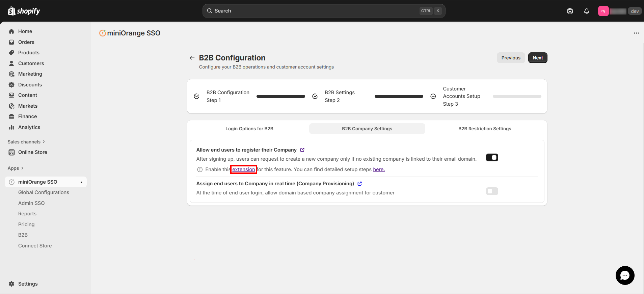Open B2B submenu item
644x294 pixels.
23,235
